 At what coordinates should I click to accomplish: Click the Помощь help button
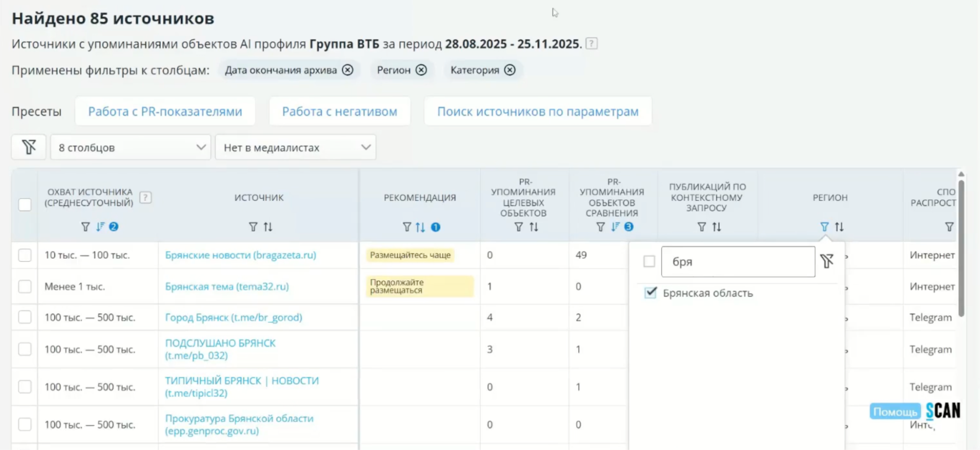[x=895, y=411]
